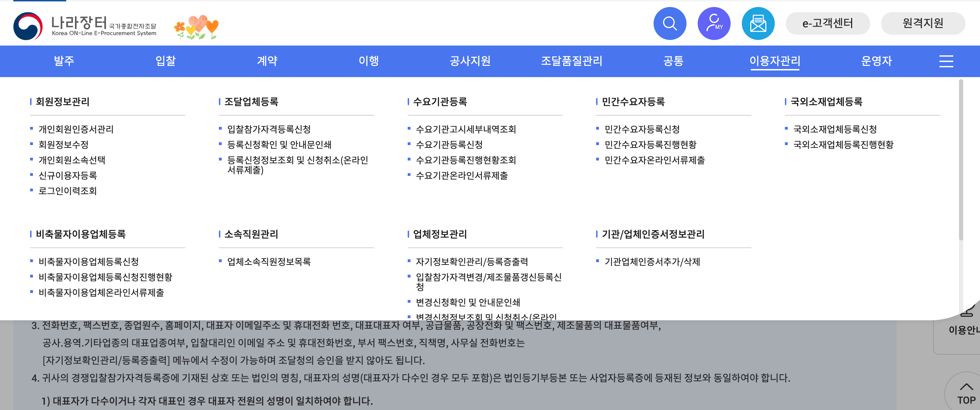Click the flower hearts banner image
The image size is (980, 410).
pyautogui.click(x=196, y=27)
